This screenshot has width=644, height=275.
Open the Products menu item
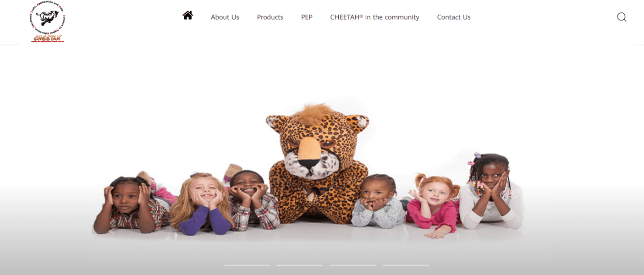point(270,17)
